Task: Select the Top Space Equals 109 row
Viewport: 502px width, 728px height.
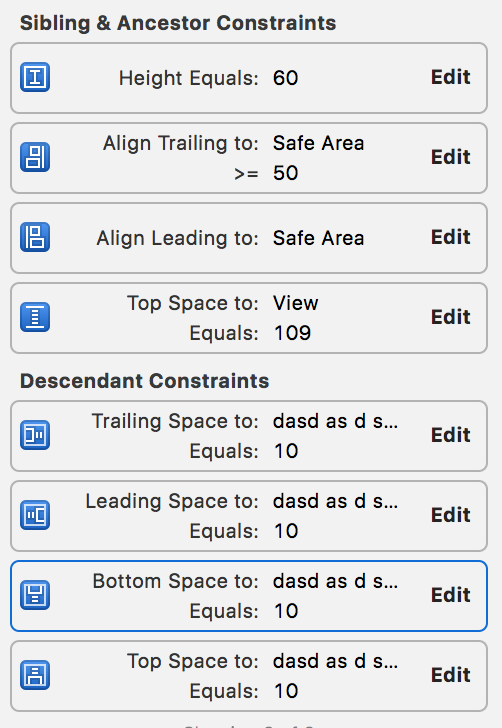Action: pyautogui.click(x=249, y=318)
